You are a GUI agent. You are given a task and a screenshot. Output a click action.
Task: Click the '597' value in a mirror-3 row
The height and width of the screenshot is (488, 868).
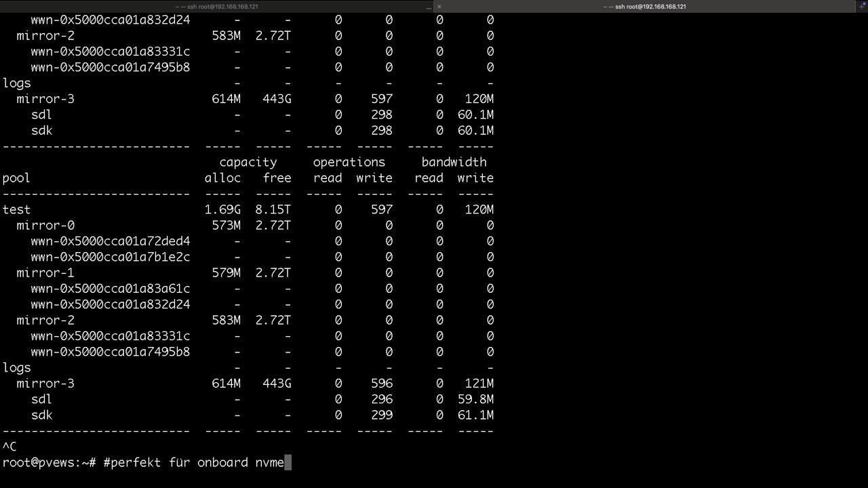coord(382,99)
